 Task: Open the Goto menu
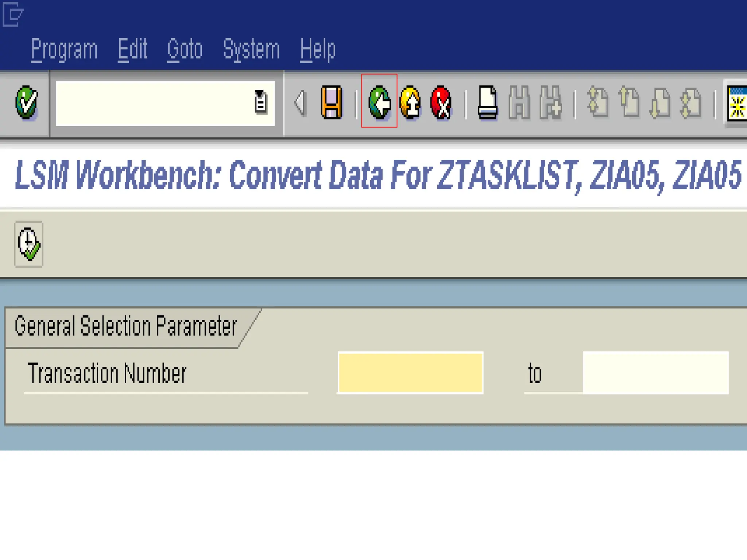185,49
